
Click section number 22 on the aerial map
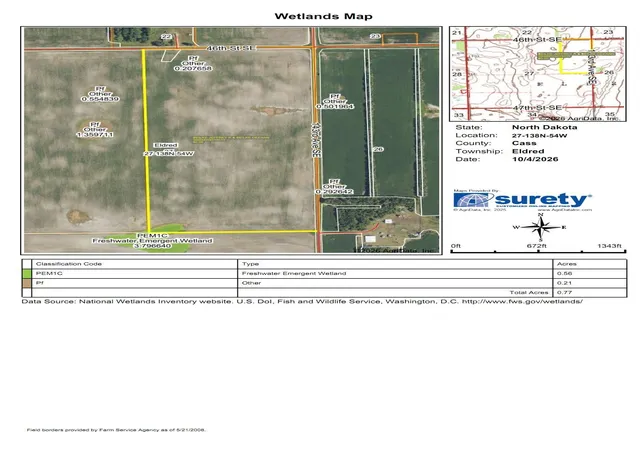pos(166,37)
